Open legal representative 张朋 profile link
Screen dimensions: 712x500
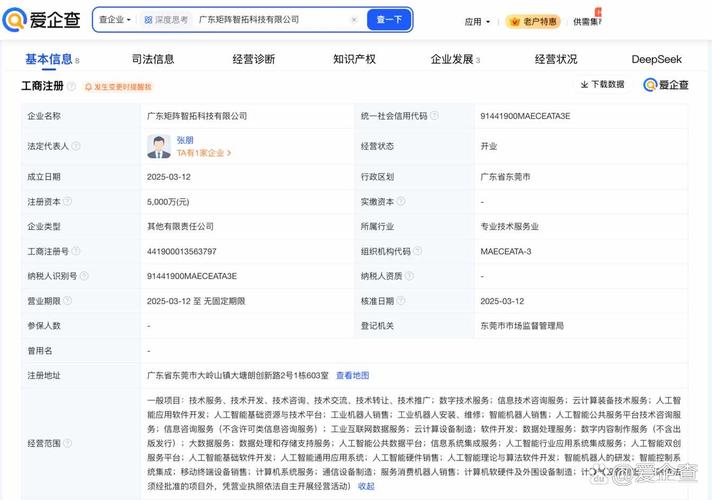[185, 140]
